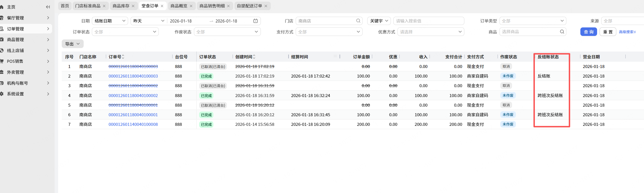Screen dimensions: 644x193
Task: Open completed order 00001260118004010001 in row 6
Action: (133, 115)
